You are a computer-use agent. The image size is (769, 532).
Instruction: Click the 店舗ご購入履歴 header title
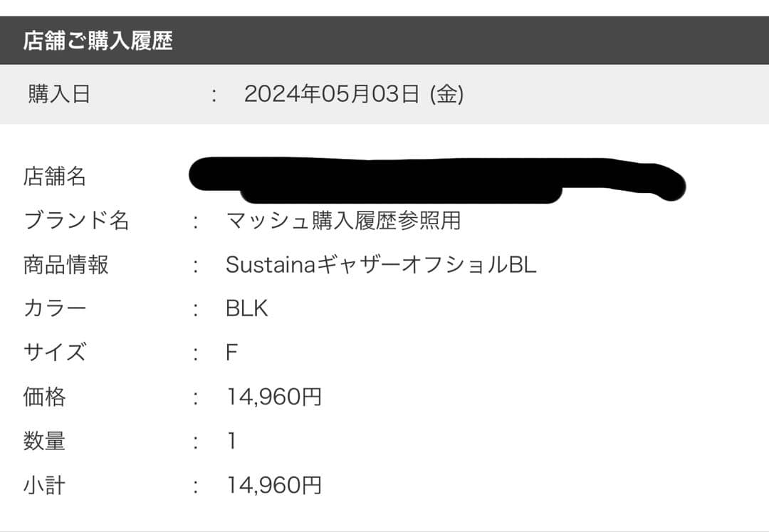[x=98, y=41]
